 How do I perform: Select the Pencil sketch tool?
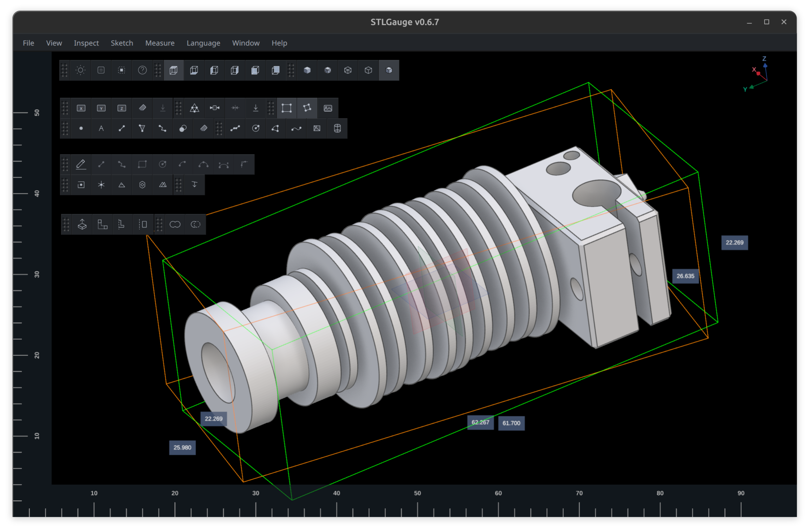81,164
